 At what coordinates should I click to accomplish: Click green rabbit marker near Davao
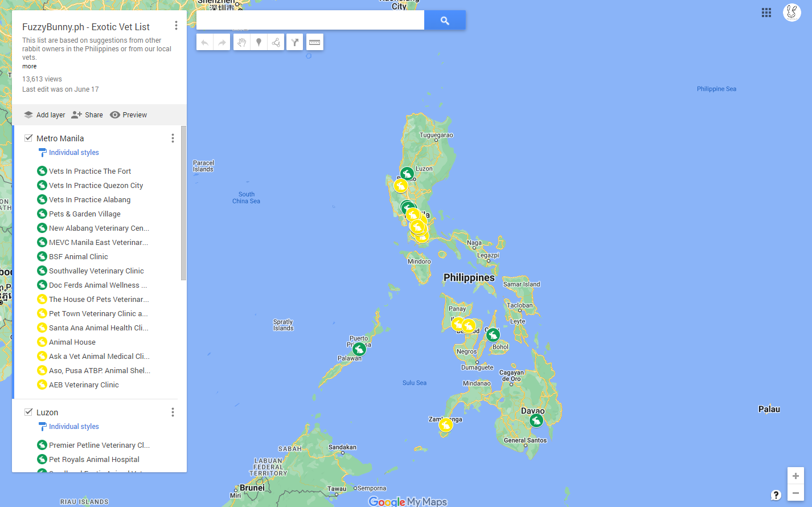pos(536,421)
